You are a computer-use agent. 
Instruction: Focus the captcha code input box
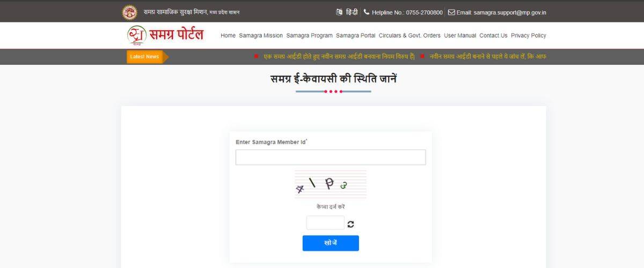click(x=325, y=223)
